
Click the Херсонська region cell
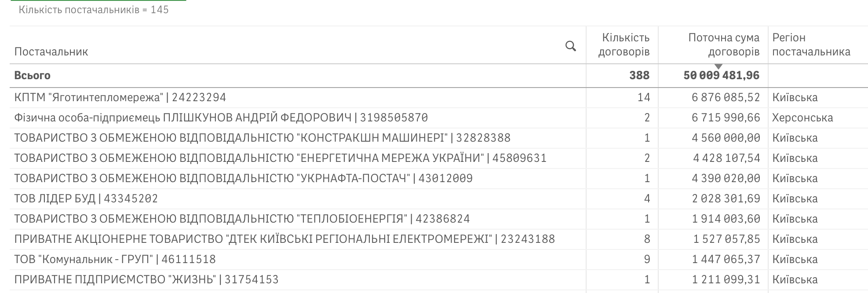tap(802, 117)
